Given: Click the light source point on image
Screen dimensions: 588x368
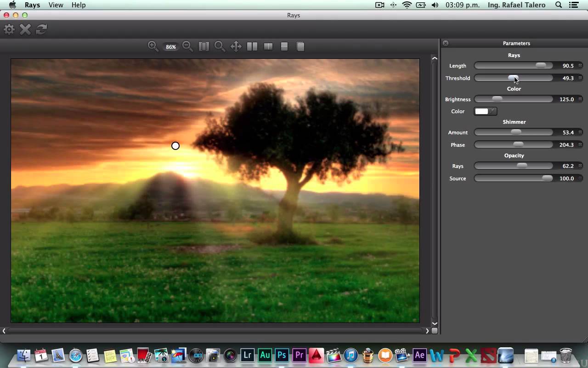Looking at the screenshot, I should [x=175, y=146].
